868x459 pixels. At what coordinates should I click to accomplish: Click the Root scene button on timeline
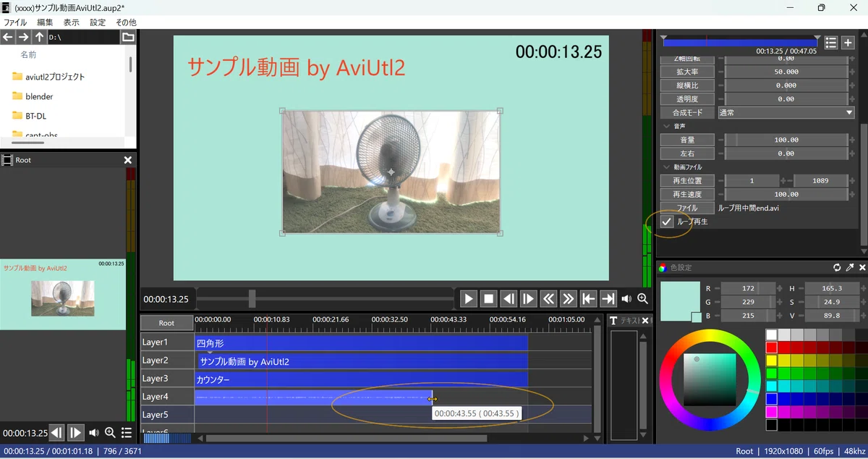tap(167, 323)
